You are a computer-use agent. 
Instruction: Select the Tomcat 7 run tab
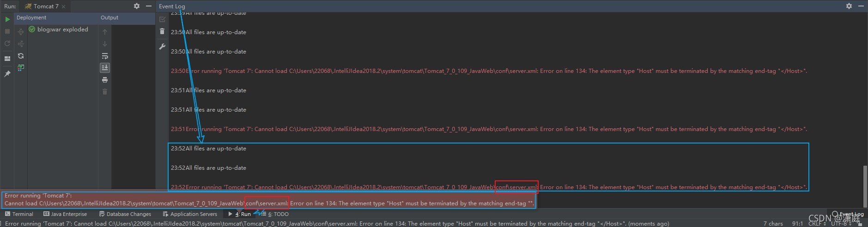click(x=45, y=6)
